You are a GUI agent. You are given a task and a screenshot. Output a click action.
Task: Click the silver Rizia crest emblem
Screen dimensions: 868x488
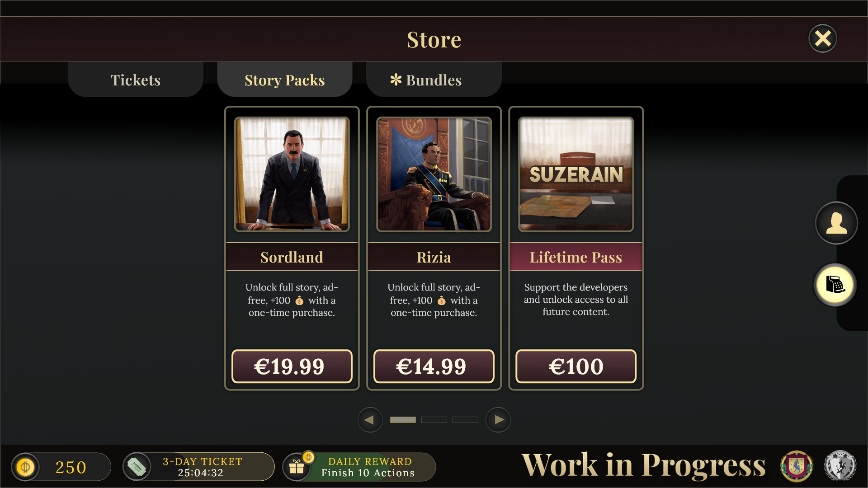(x=840, y=466)
